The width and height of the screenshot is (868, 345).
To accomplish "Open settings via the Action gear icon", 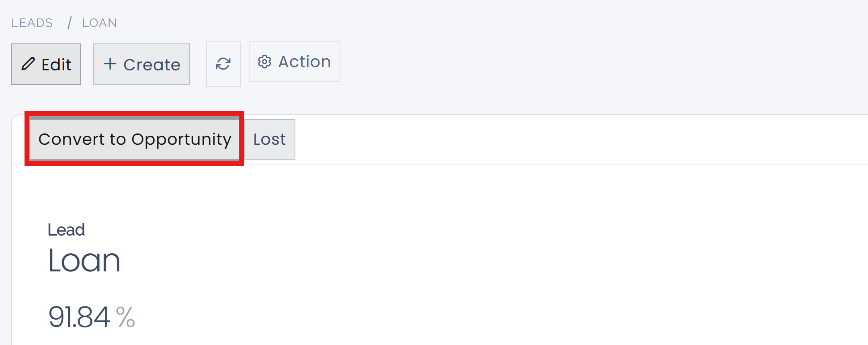I will click(x=265, y=62).
